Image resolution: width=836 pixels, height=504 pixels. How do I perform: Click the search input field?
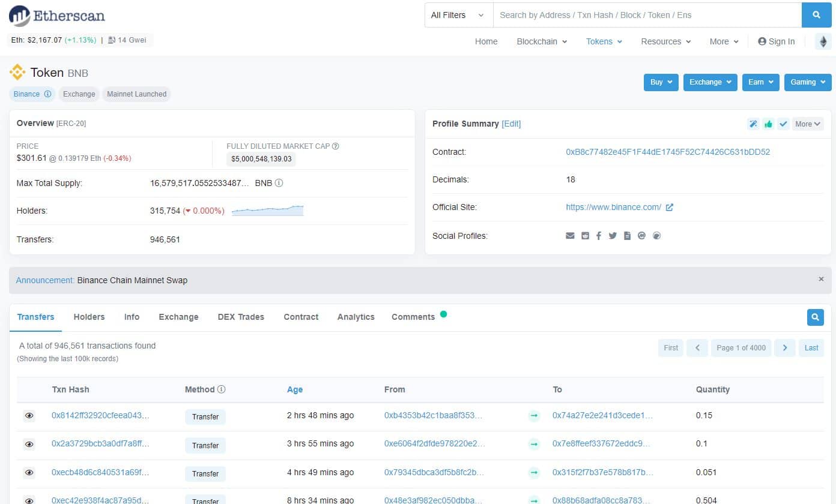647,15
